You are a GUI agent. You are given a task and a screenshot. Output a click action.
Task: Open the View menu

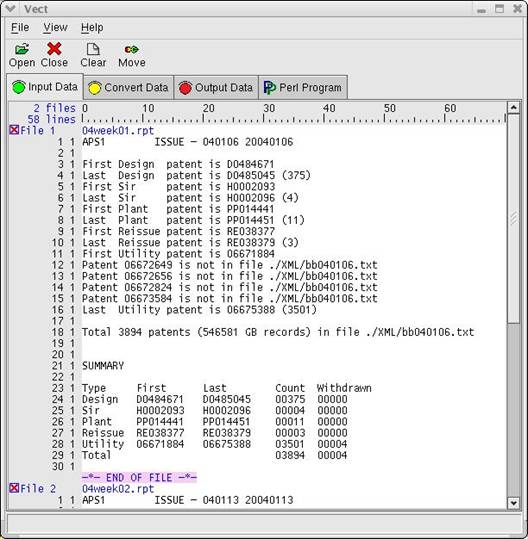55,28
